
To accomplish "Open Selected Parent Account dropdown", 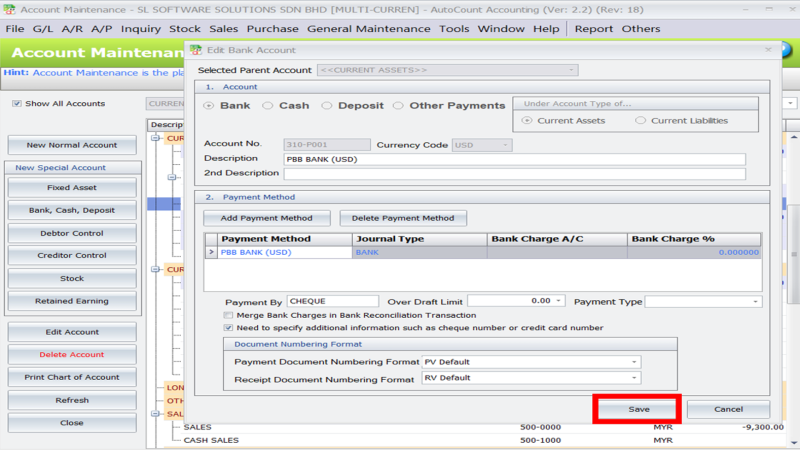I will tap(571, 70).
